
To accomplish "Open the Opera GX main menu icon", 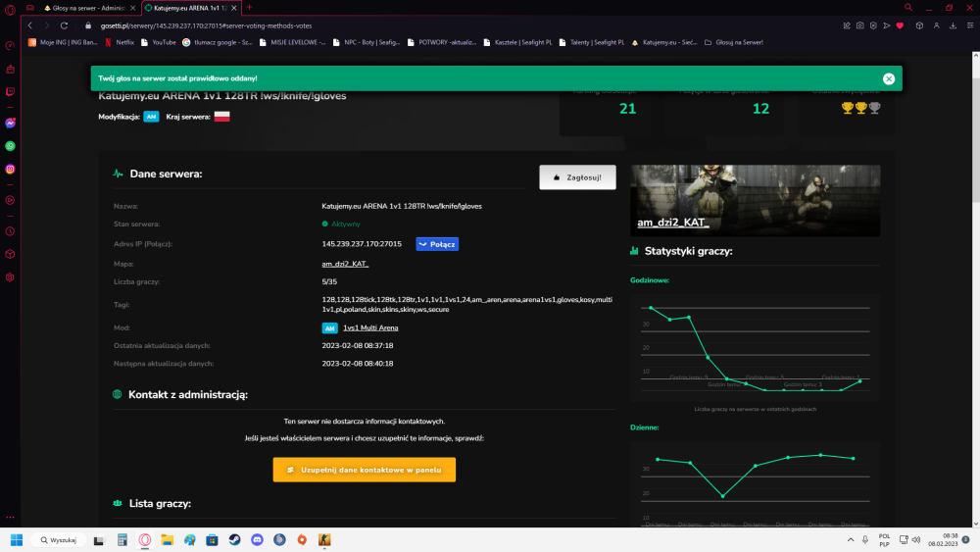I will click(10, 9).
